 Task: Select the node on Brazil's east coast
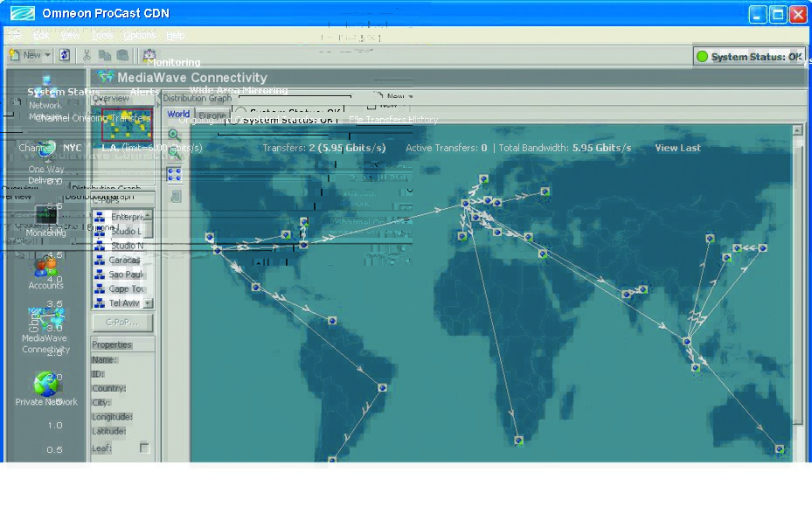(x=383, y=387)
